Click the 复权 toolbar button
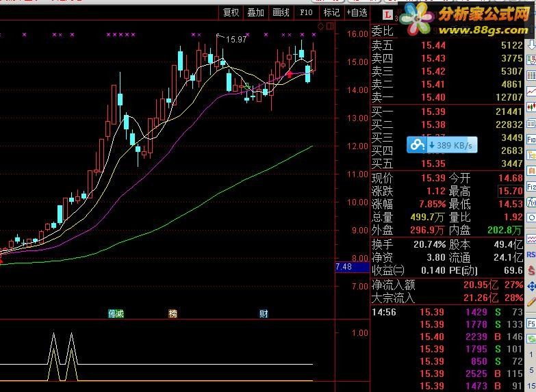Image resolution: width=536 pixels, height=392 pixels. [231, 12]
